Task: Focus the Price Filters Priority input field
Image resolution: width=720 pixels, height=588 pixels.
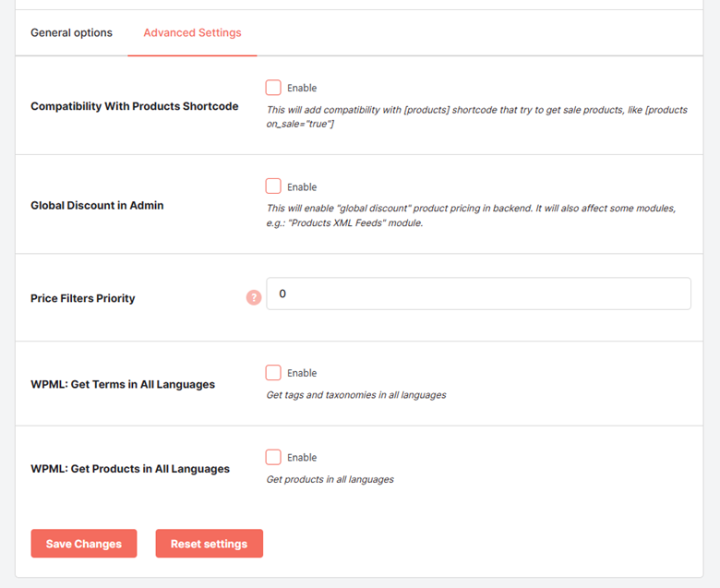Action: point(478,294)
